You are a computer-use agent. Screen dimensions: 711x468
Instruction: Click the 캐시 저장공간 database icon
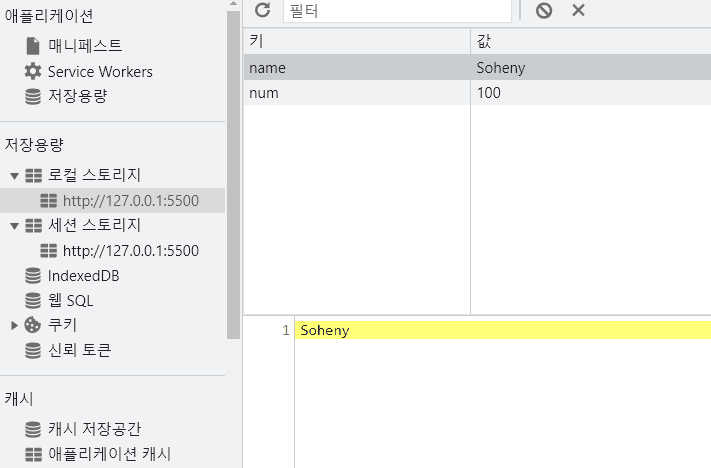pyautogui.click(x=33, y=429)
